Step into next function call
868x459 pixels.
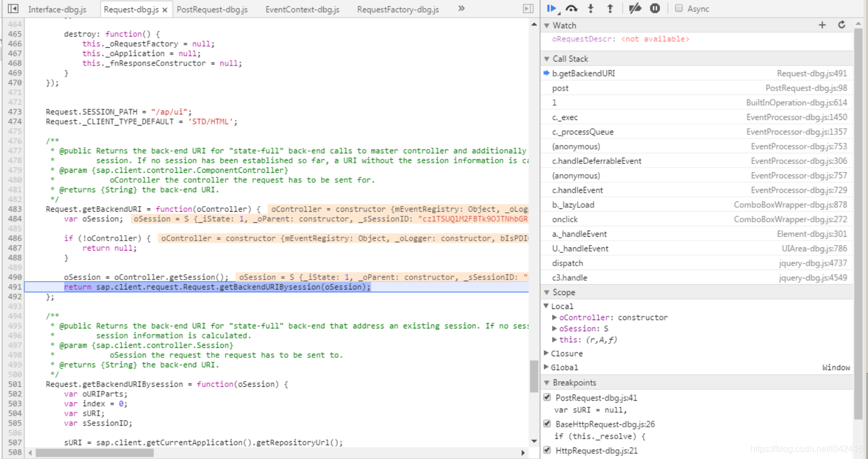[x=590, y=8]
